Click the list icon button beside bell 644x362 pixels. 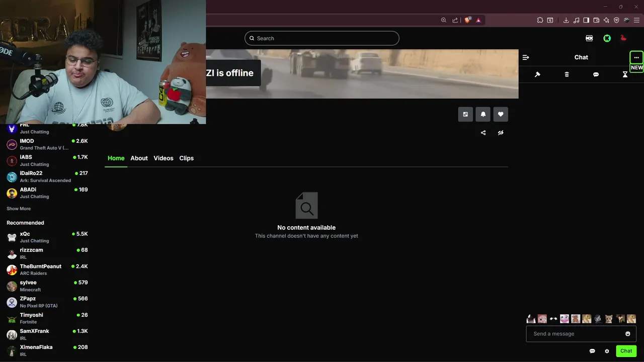pos(465,114)
